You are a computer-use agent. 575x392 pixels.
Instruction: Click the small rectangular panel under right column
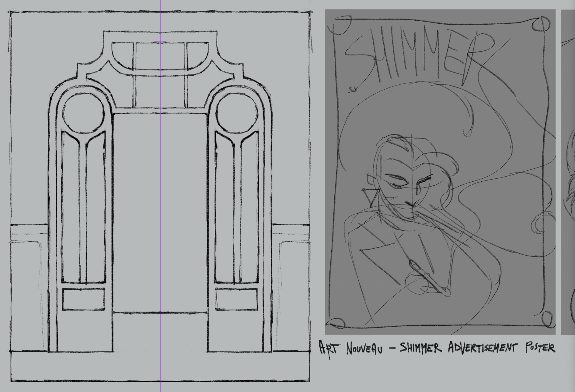pos(237,299)
